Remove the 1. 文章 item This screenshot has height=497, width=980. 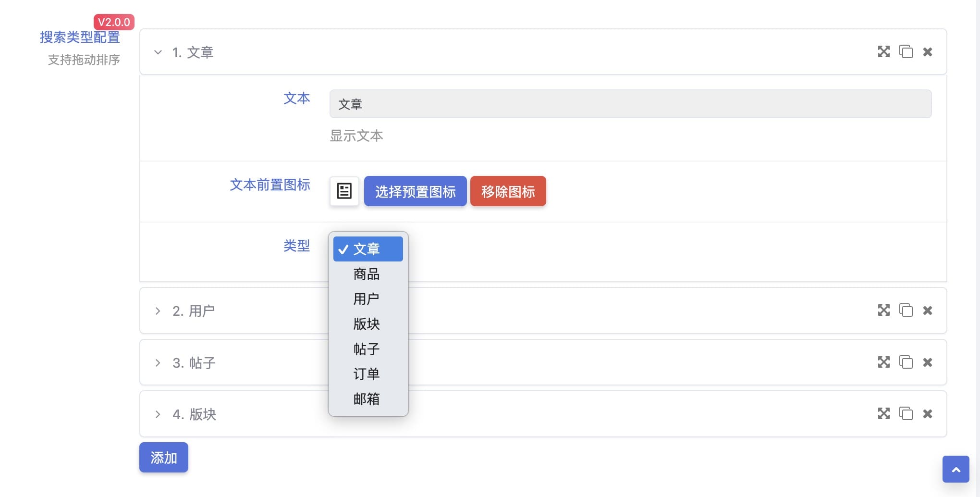[928, 52]
